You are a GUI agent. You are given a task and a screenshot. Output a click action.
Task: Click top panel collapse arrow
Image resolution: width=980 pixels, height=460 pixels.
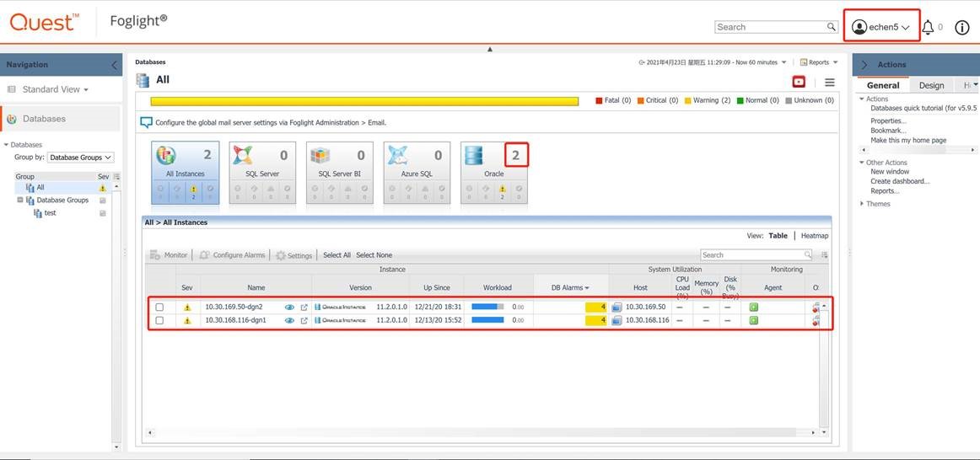490,49
